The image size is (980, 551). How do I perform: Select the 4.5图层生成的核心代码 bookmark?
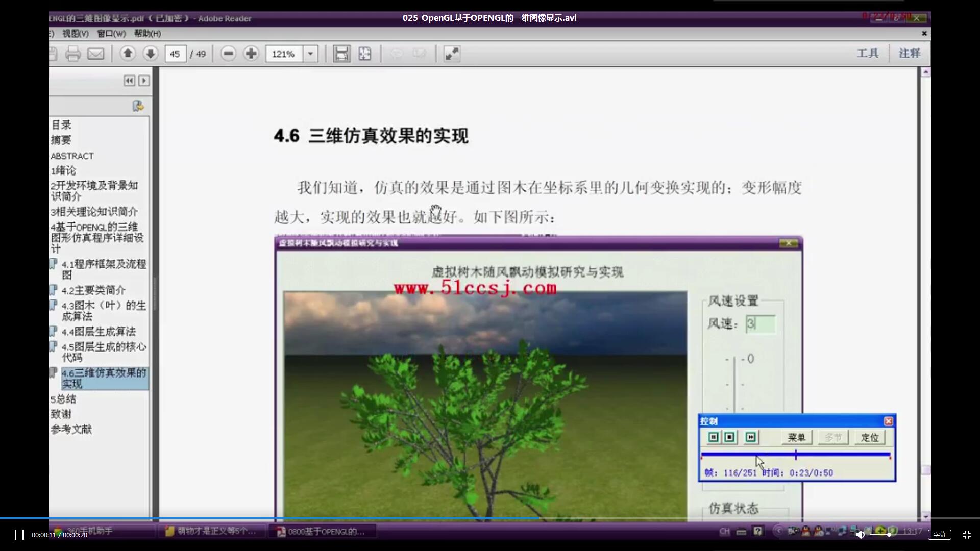tap(104, 352)
